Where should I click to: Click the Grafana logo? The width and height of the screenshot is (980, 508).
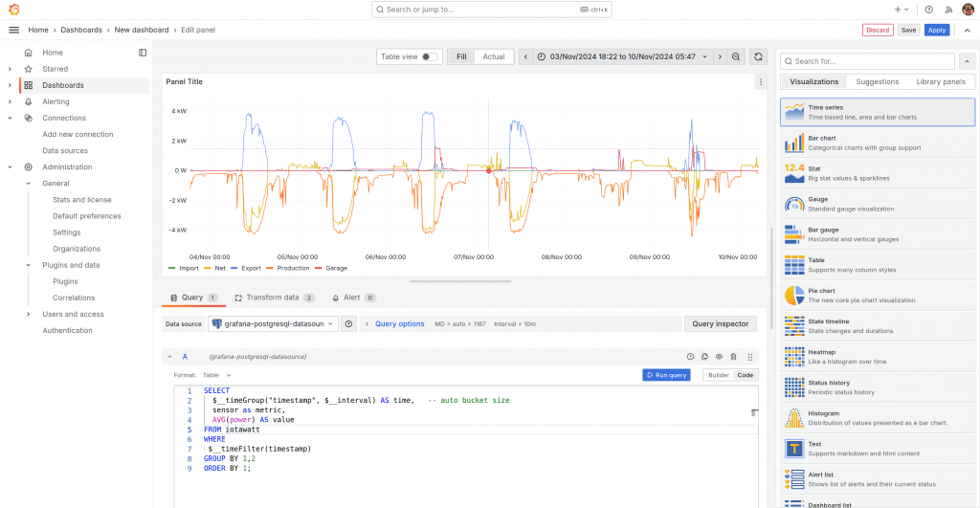tap(13, 9)
